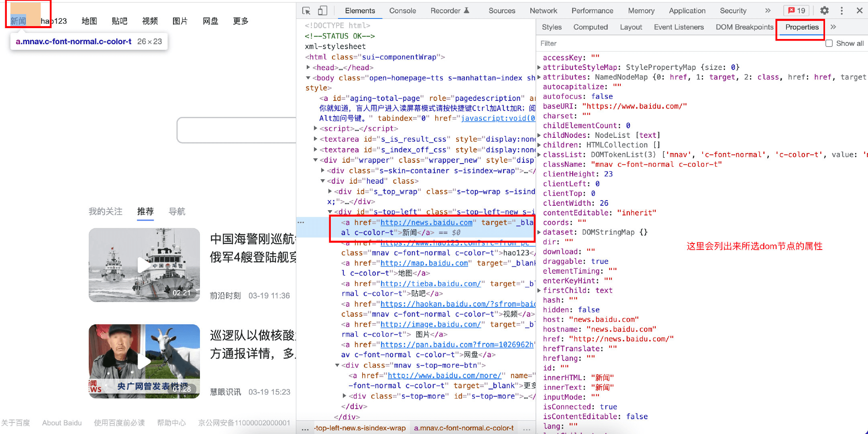Expand attributeStyleMap property
This screenshot has width=868, height=434.
[539, 68]
